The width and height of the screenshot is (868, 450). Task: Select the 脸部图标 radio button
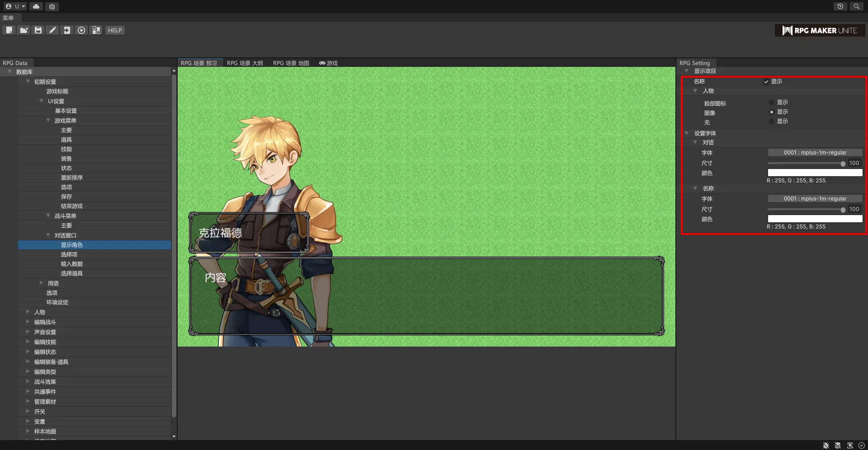click(x=772, y=103)
